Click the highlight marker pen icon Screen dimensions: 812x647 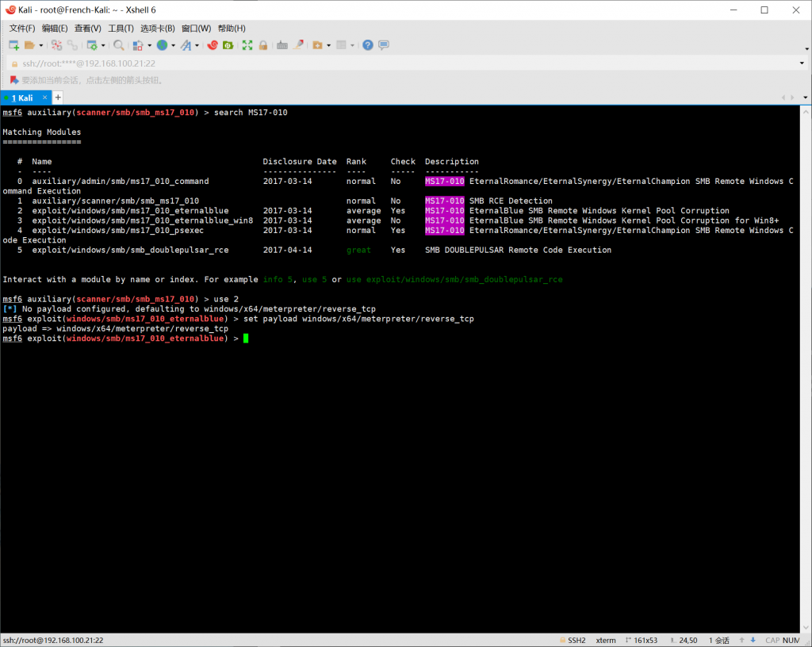pyautogui.click(x=298, y=45)
